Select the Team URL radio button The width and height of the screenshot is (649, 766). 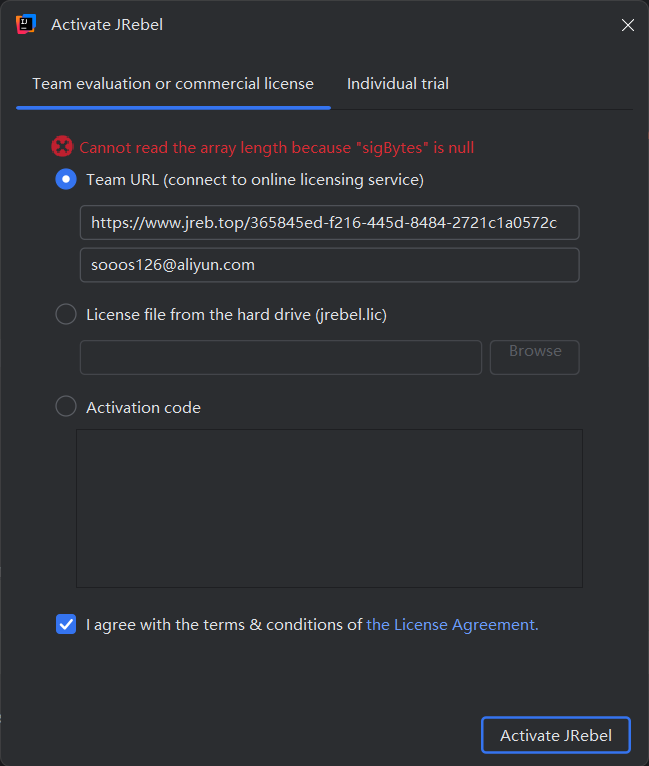pyautogui.click(x=66, y=179)
